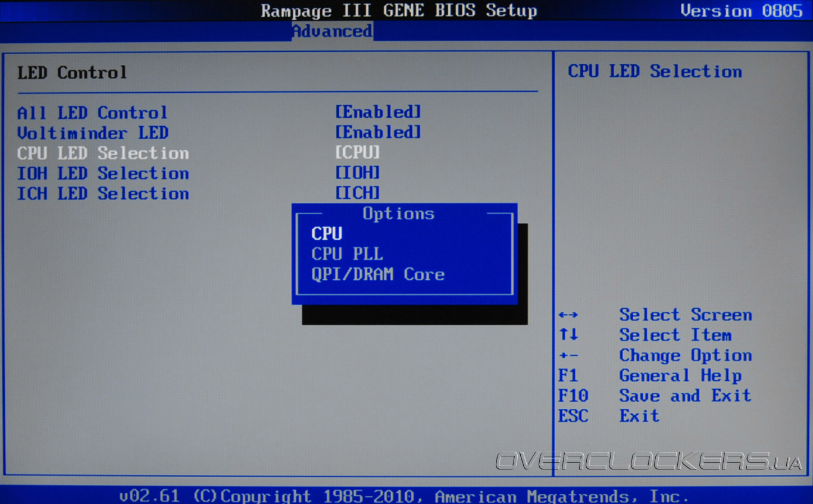
Task: Click the F10 key label
Action: (573, 396)
